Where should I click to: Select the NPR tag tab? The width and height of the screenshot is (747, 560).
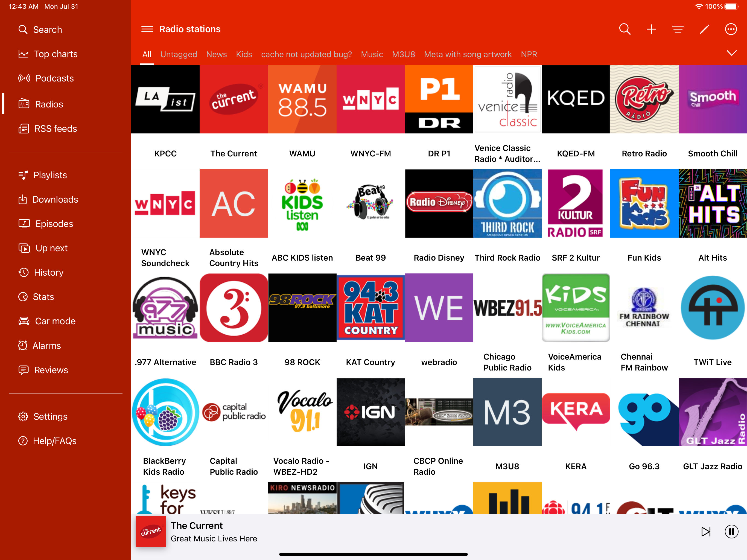(529, 54)
